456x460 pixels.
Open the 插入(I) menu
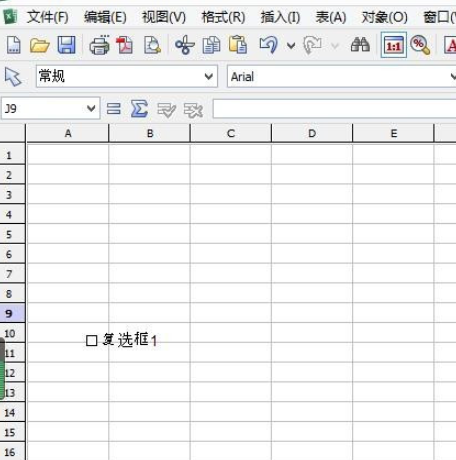[280, 17]
